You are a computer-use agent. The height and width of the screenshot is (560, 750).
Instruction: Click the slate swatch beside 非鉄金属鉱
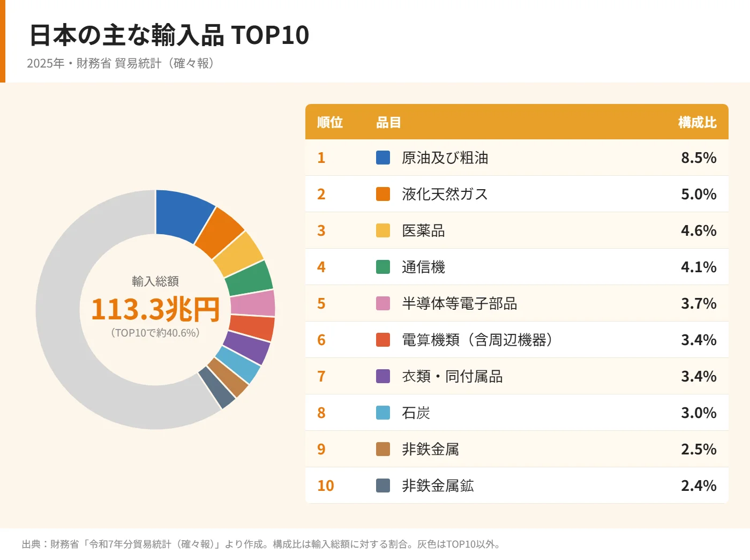383,486
